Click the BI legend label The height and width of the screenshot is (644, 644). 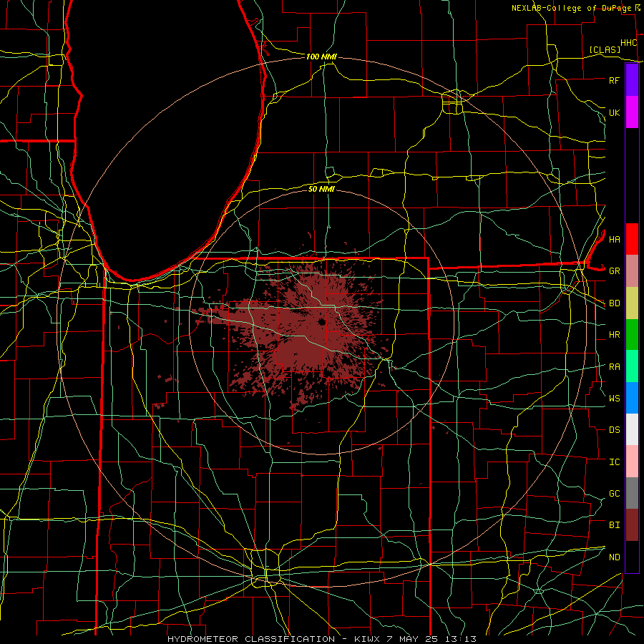tap(614, 525)
